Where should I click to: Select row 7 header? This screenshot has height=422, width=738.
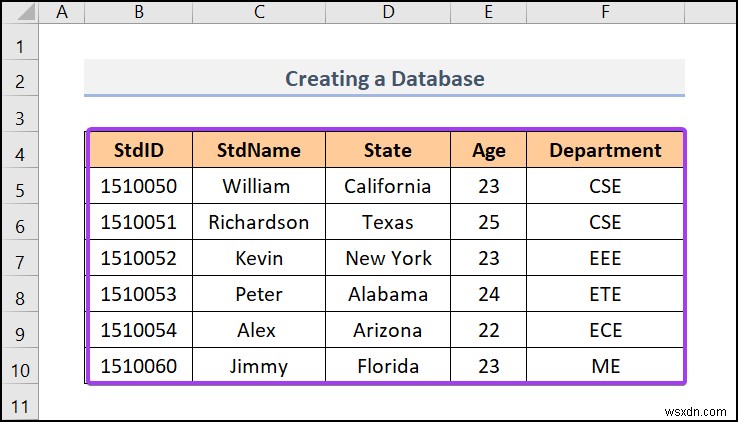tap(20, 258)
